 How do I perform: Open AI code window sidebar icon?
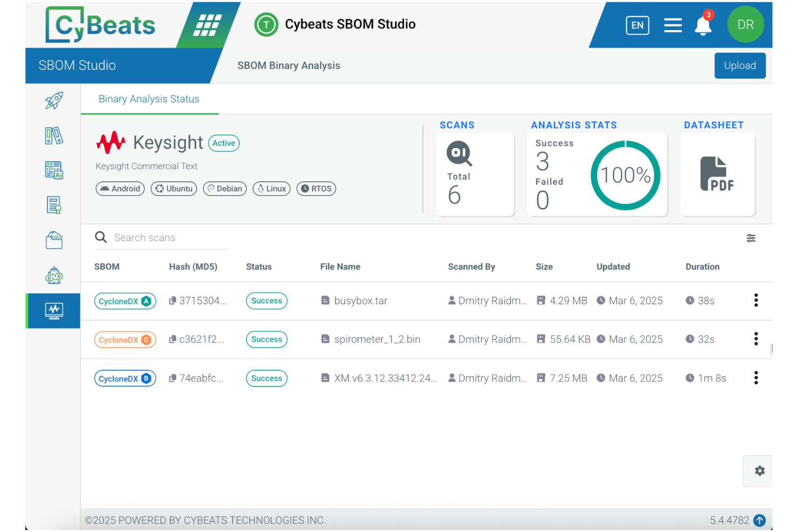click(54, 170)
